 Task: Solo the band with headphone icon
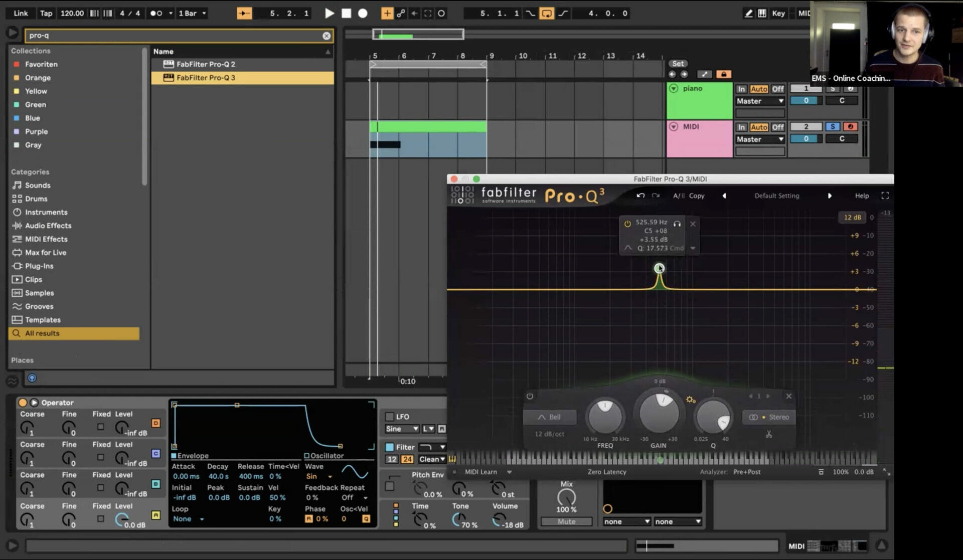point(677,224)
